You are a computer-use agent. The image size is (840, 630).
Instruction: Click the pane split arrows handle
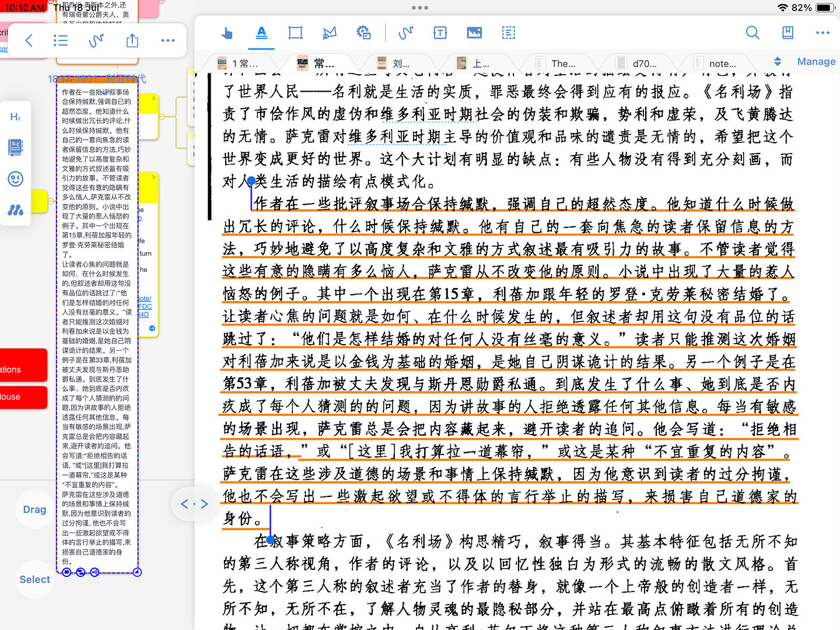click(x=194, y=503)
